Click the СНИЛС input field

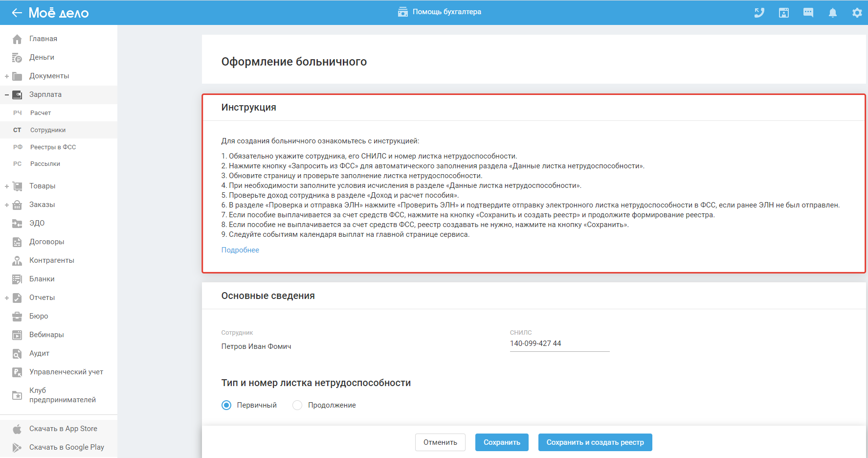tap(559, 343)
